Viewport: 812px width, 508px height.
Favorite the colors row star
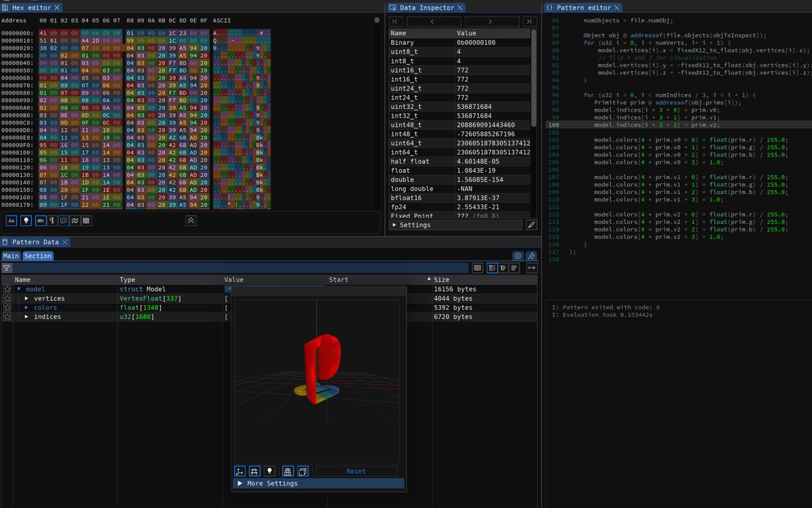point(7,307)
